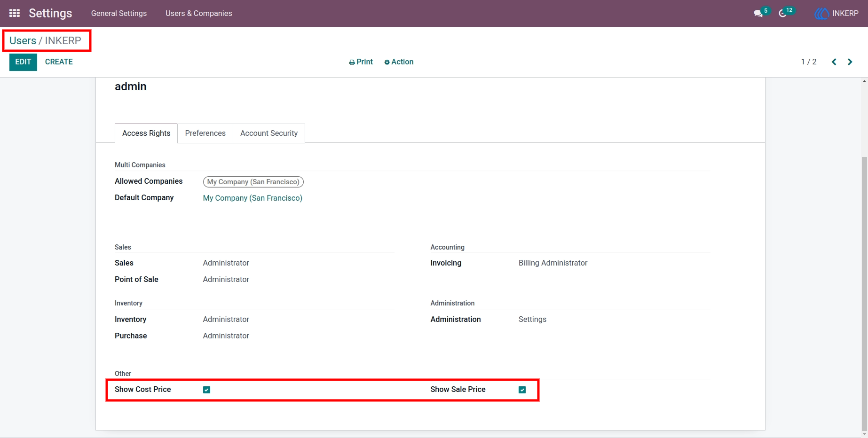Click the My Company (San Francisco) tag in Allowed Companies

tap(253, 182)
